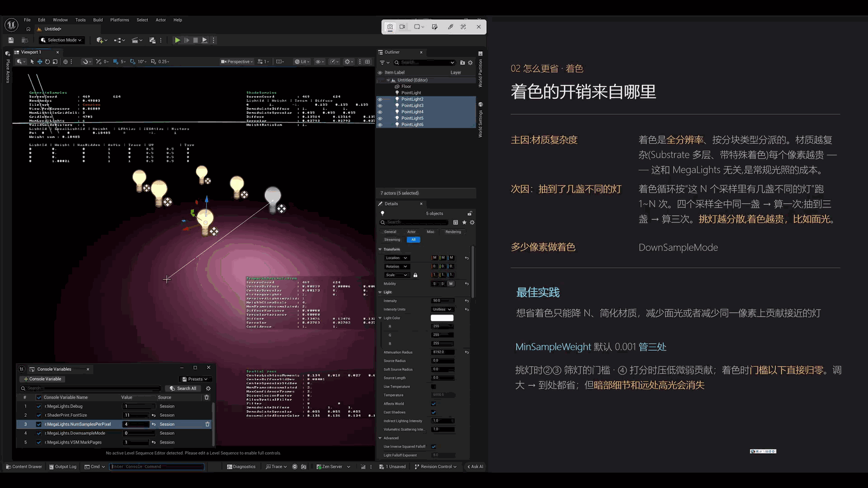Open Console Variables settings gear icon
Screen dimensions: 868x488
208,388
